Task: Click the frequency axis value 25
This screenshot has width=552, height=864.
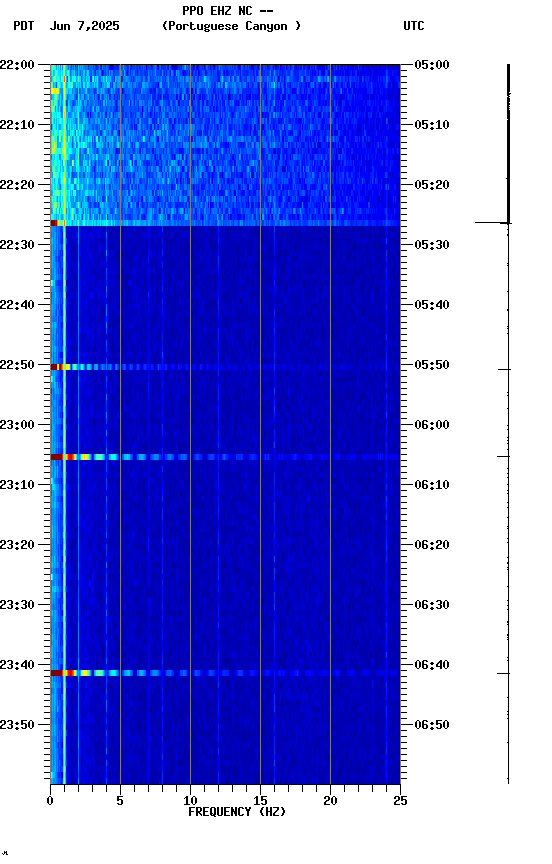Action: (400, 801)
